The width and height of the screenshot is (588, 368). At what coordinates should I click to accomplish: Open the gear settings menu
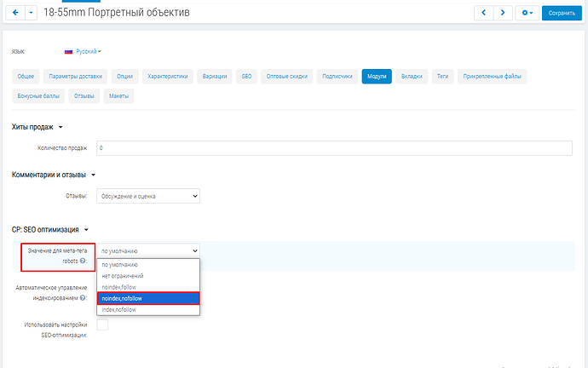[527, 13]
